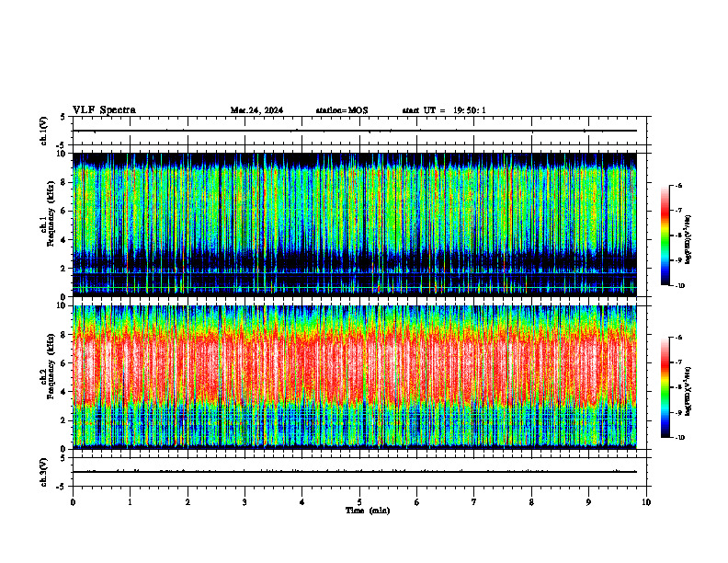Click the "10" tick on the Time axis

pos(646,502)
